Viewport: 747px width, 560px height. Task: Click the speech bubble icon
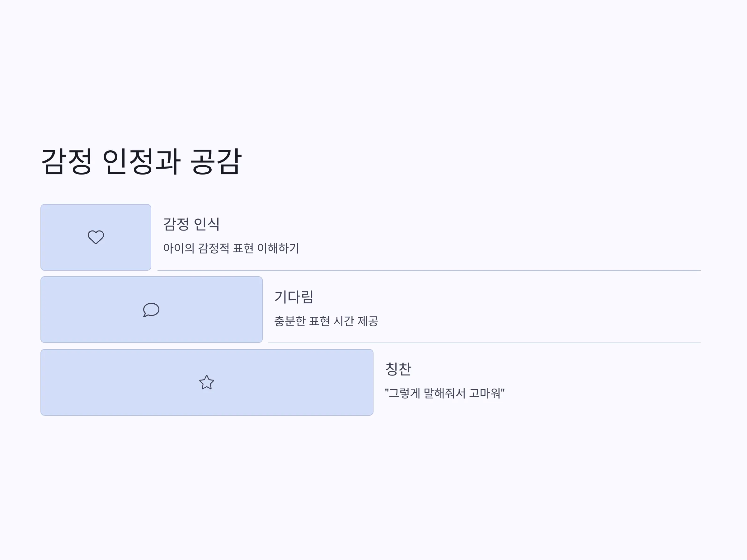point(151,310)
